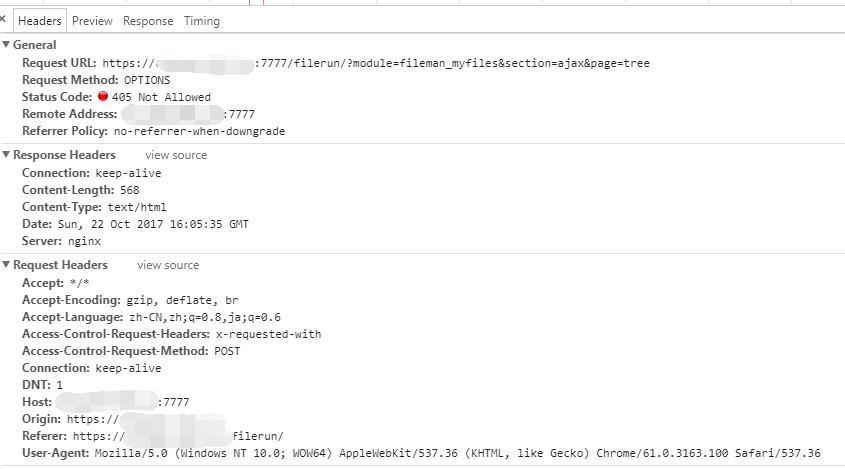This screenshot has width=845, height=469.
Task: Switch to the Response tab
Action: tap(148, 21)
